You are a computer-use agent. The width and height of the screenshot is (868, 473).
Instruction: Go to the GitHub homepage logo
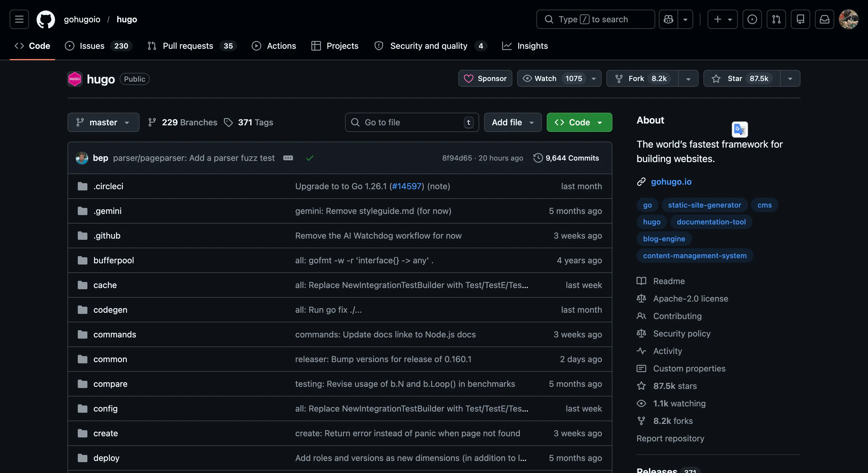tap(46, 19)
